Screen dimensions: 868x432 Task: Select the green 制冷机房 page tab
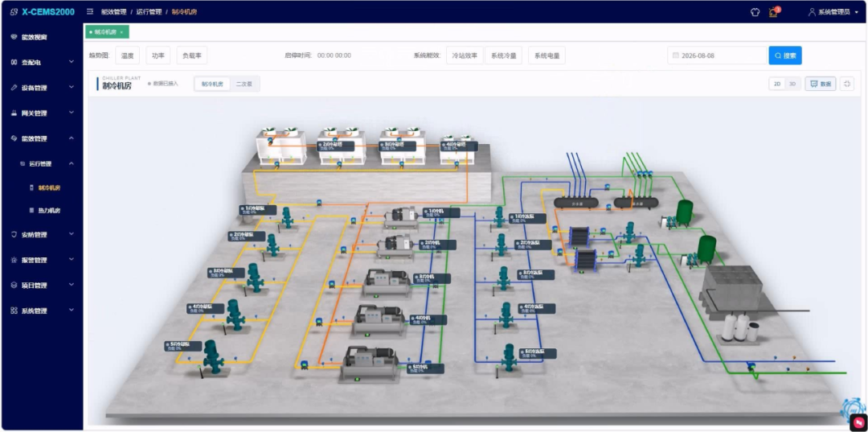coord(107,32)
